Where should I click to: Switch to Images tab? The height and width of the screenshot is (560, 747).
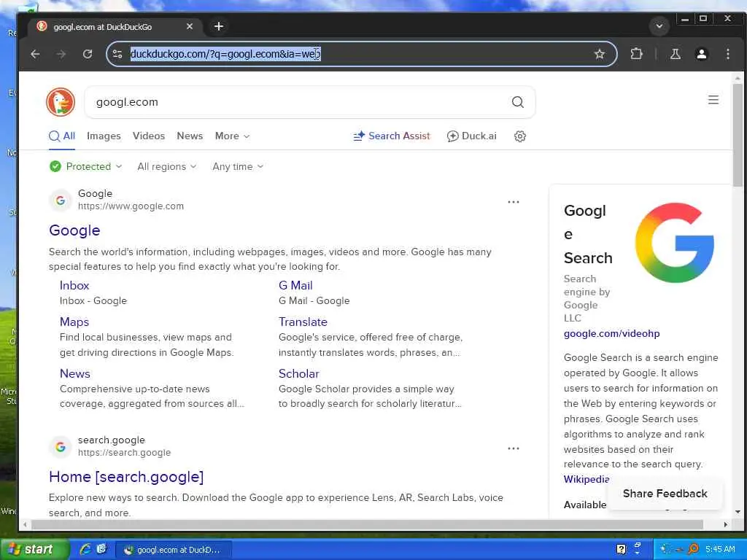click(x=104, y=136)
